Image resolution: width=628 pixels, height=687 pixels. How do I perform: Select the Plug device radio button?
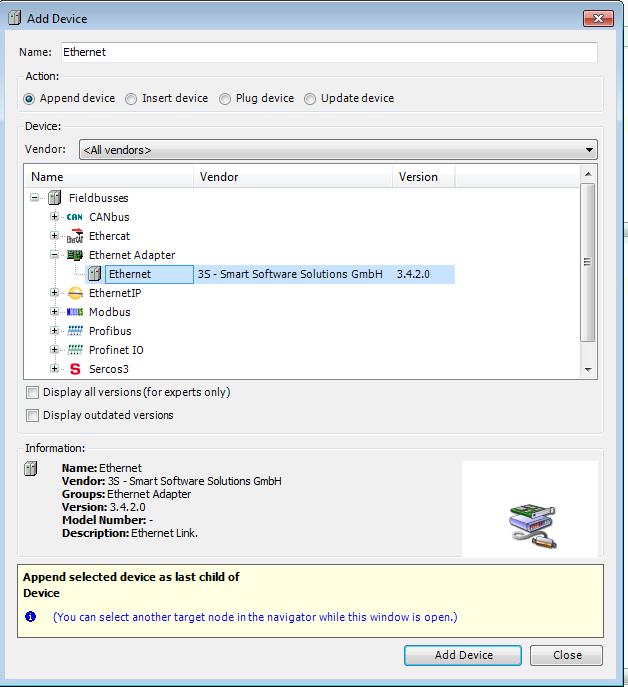[225, 99]
